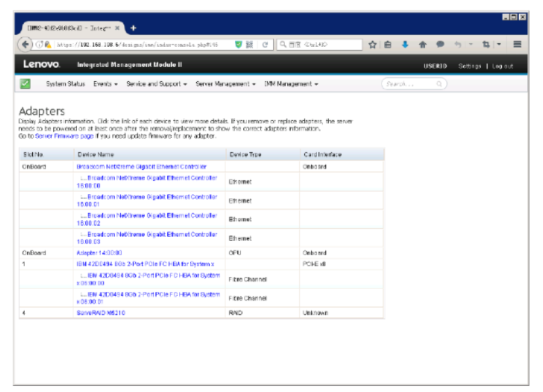Image resolution: width=543 pixels, height=392 pixels.
Task: Click the site identity info icon
Action: coord(39,44)
